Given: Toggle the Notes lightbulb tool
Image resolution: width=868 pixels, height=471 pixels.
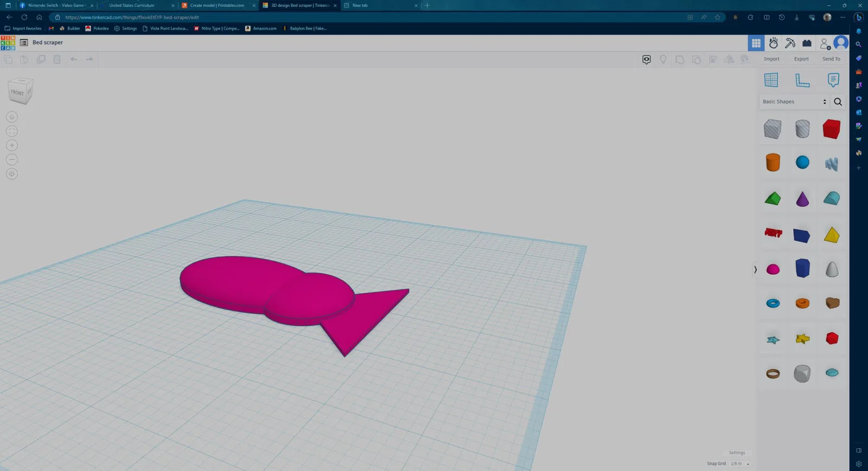Looking at the screenshot, I should tap(663, 60).
